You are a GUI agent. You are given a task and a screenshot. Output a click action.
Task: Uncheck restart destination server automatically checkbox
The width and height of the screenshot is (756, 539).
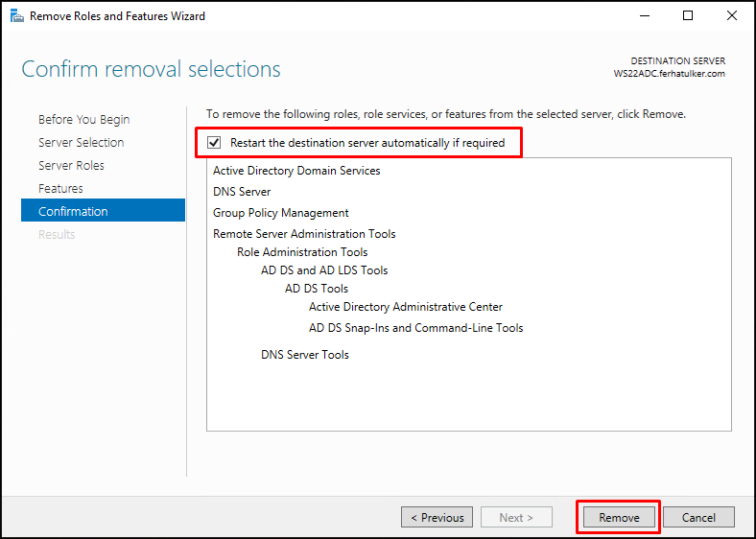[x=214, y=143]
